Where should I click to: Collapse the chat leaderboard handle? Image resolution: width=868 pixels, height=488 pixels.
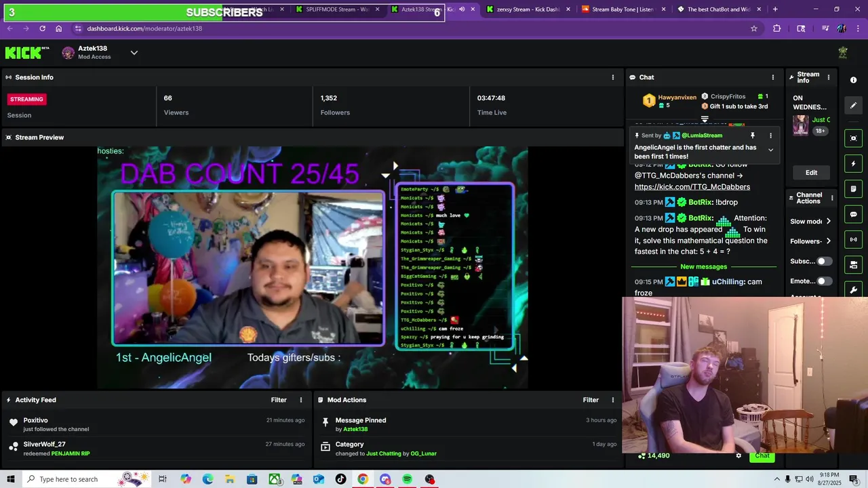(x=705, y=119)
